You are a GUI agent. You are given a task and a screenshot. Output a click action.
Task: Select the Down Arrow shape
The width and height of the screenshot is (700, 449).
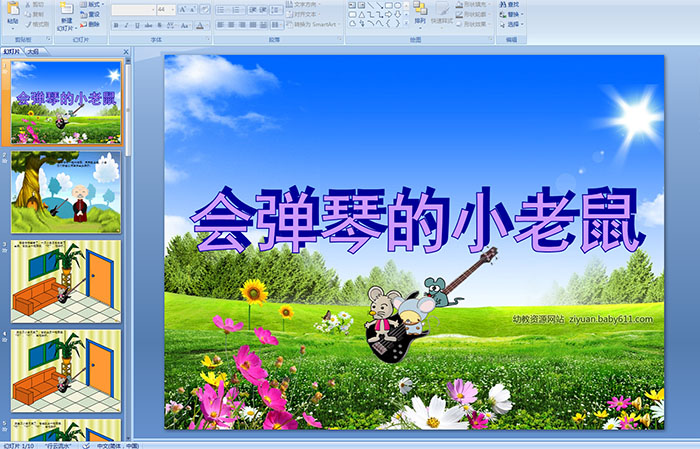[x=397, y=15]
